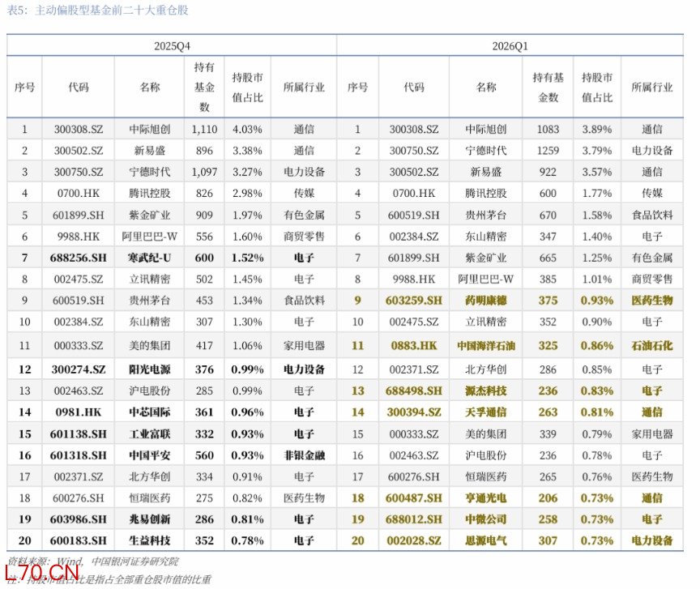
Task: Click code 300308.SZ in the 2025Q4 list
Action: point(79,130)
